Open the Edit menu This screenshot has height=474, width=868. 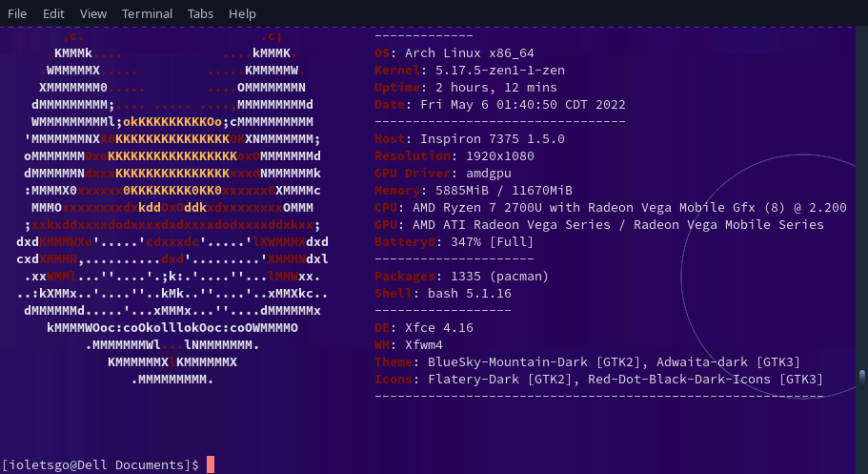[53, 13]
